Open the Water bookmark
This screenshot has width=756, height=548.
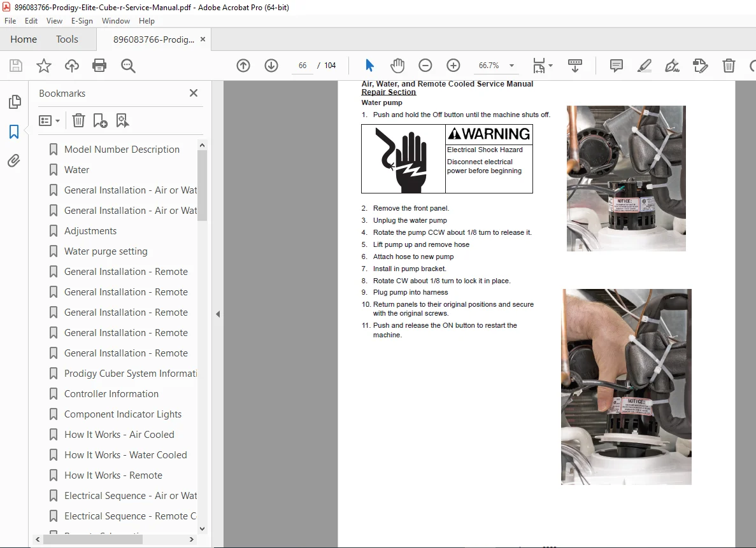coord(76,170)
